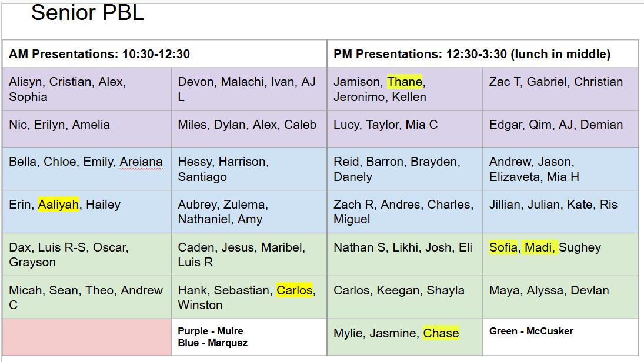
Task: Select the "AM Presentations: 10:30-12:30" header cell
Action: click(x=99, y=54)
